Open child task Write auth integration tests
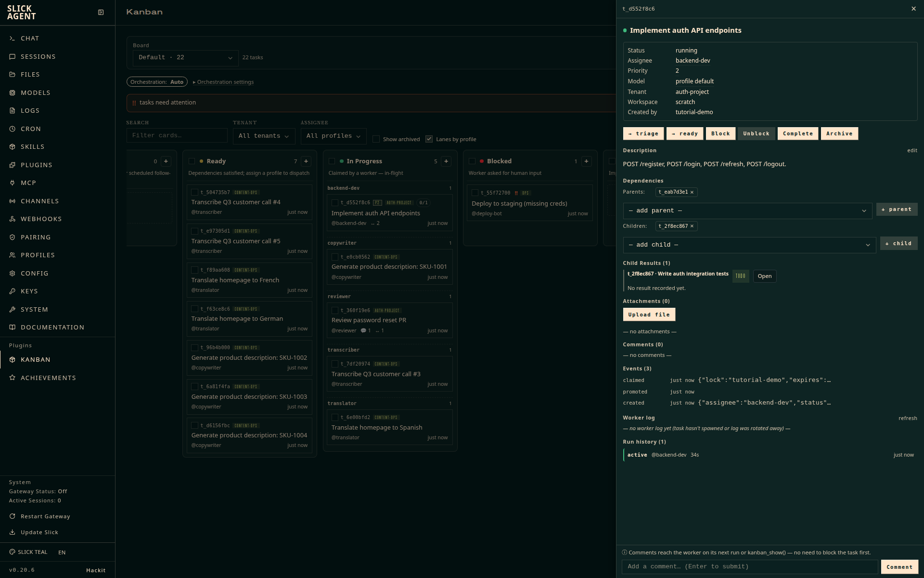Screen dimensions: 924x578 (764, 276)
